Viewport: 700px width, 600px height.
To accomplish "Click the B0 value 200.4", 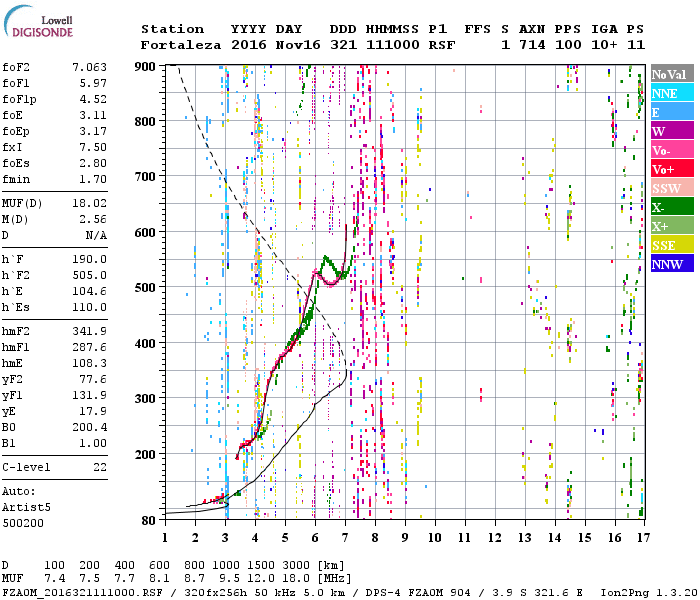I will (x=89, y=427).
